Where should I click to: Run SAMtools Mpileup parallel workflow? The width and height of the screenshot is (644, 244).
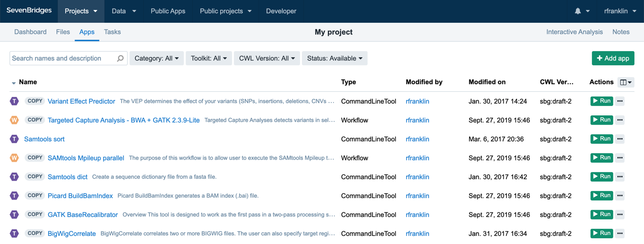pos(601,158)
